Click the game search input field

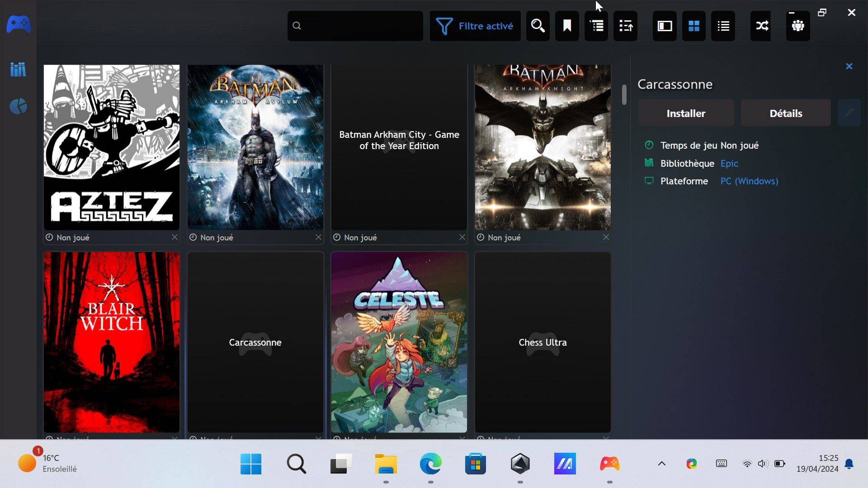(x=355, y=26)
